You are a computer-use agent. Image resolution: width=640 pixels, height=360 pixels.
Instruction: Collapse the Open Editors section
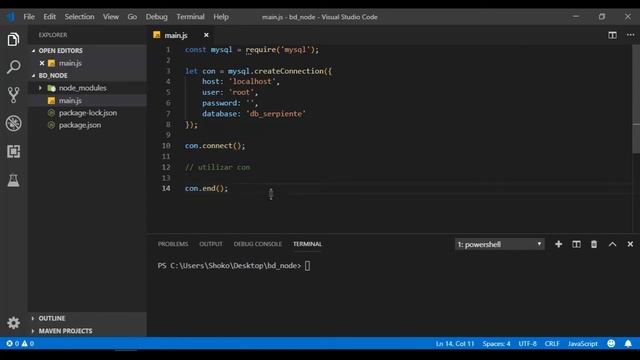coord(33,51)
